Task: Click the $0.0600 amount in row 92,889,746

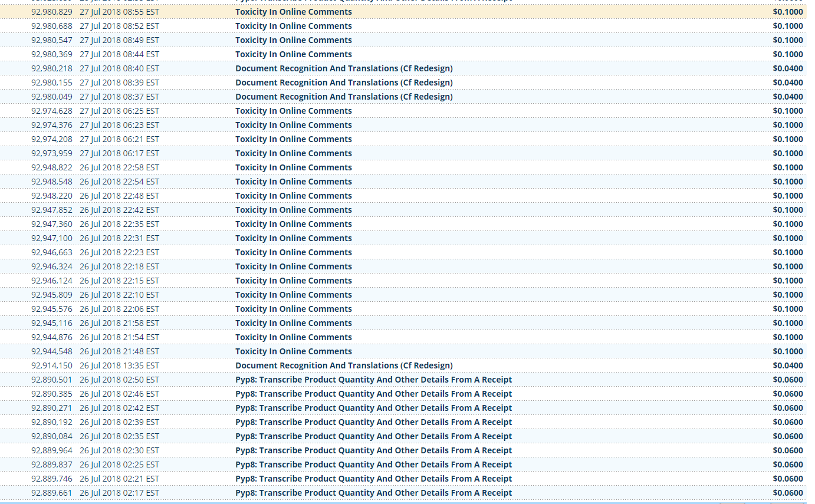Action: [x=788, y=479]
